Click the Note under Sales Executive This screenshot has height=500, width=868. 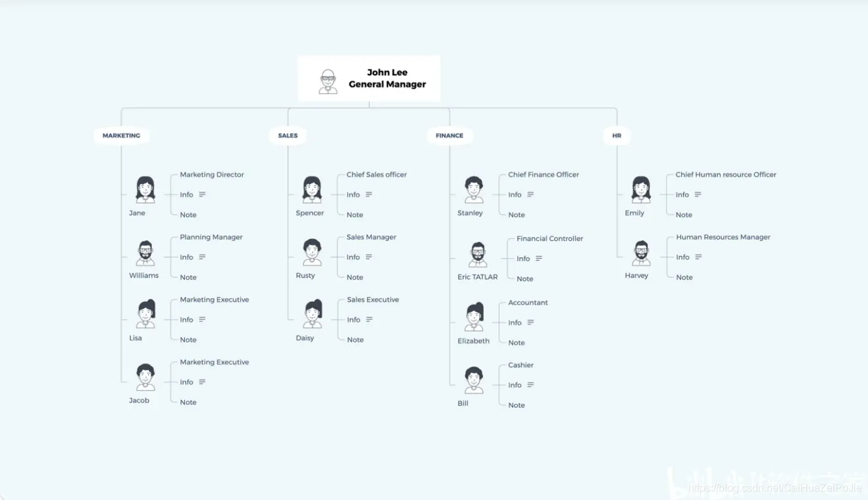click(355, 340)
